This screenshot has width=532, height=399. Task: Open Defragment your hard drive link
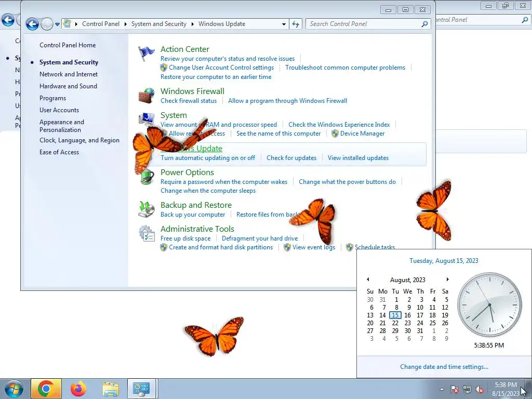[x=260, y=238]
